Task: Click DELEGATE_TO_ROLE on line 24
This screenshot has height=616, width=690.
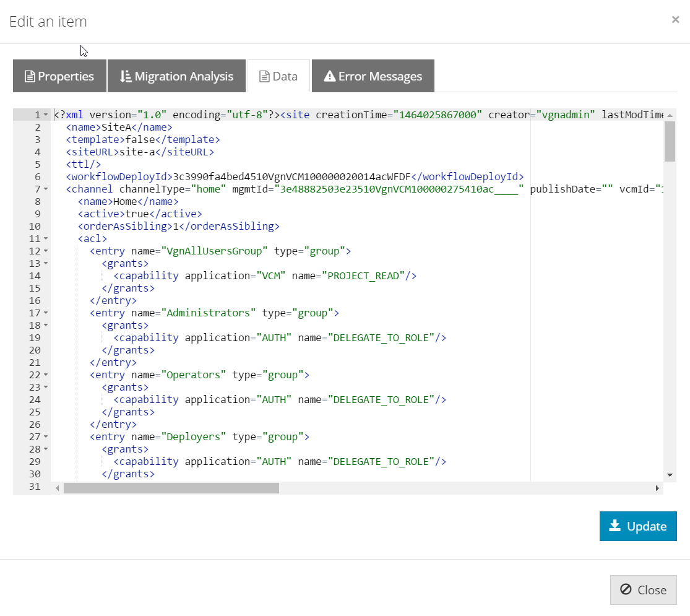Action: click(381, 400)
